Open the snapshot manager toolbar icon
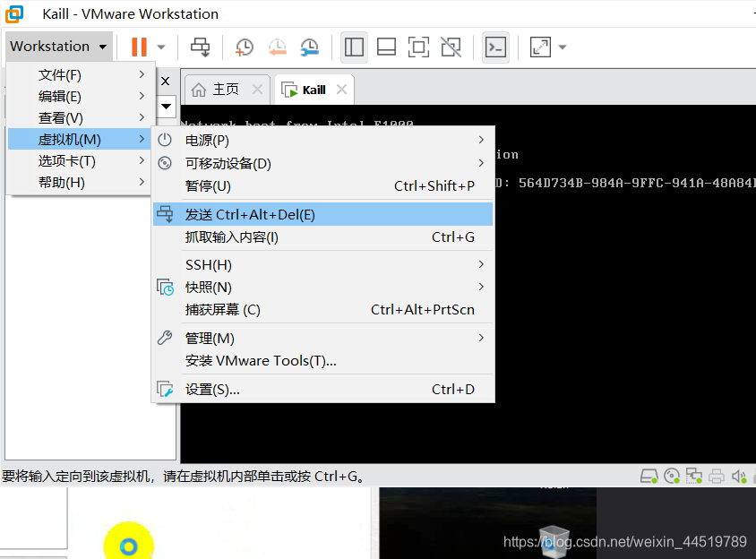 tap(310, 47)
